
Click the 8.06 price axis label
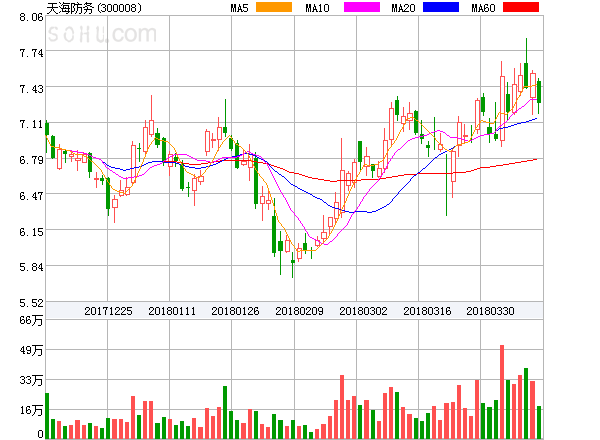click(x=31, y=17)
